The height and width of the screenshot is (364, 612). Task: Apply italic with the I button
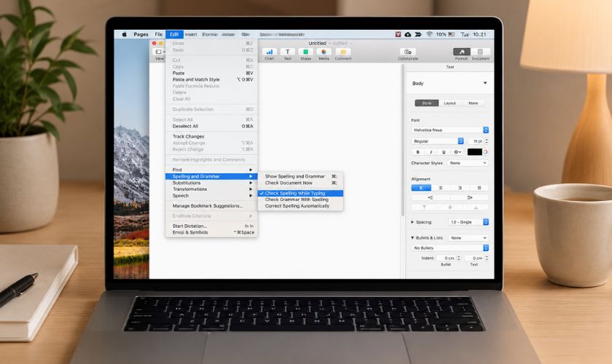(x=431, y=152)
